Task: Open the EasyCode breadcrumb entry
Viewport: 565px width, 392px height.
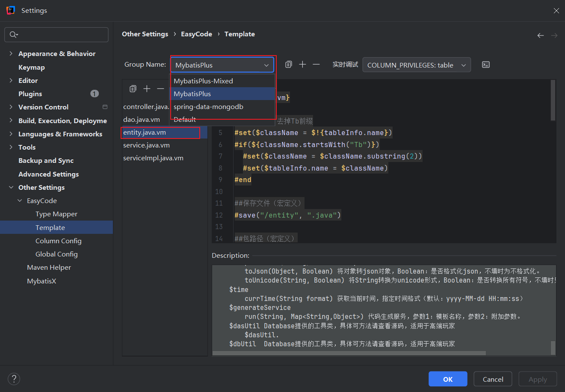Action: (x=196, y=34)
